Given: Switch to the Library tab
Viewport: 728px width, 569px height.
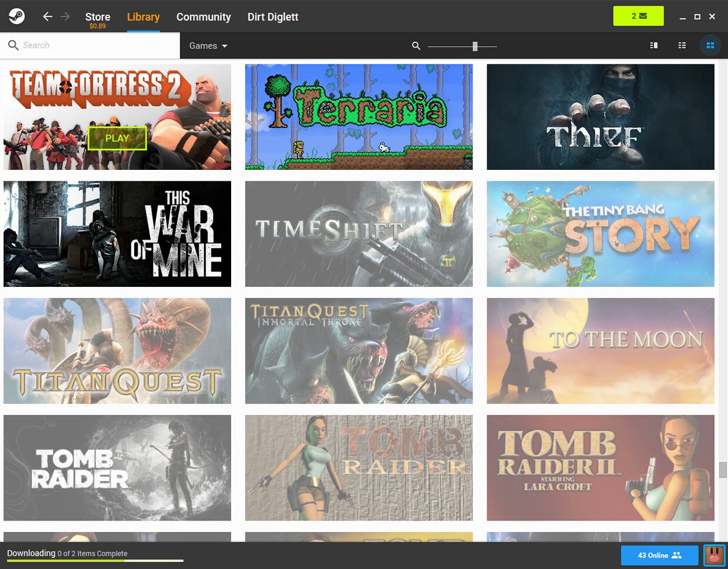Looking at the screenshot, I should coord(143,16).
